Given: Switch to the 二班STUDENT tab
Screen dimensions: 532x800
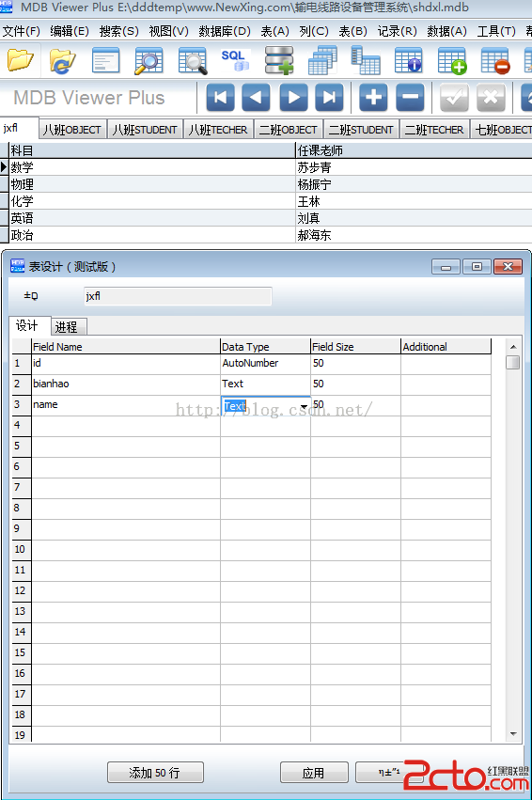Looking at the screenshot, I should point(361,130).
